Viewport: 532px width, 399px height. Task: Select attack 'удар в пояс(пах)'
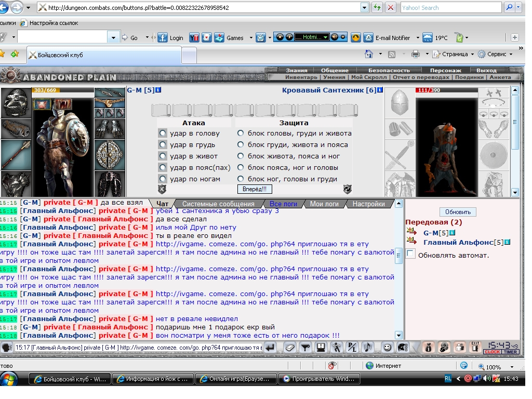click(163, 168)
